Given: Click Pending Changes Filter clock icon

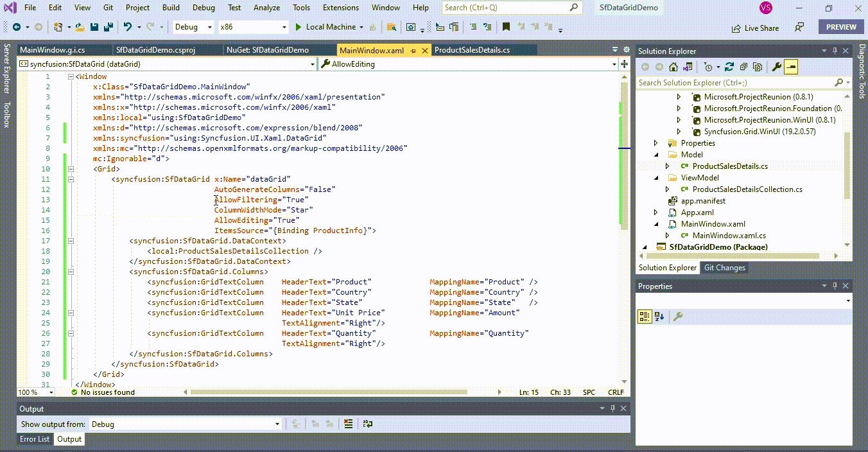Looking at the screenshot, I should (707, 67).
